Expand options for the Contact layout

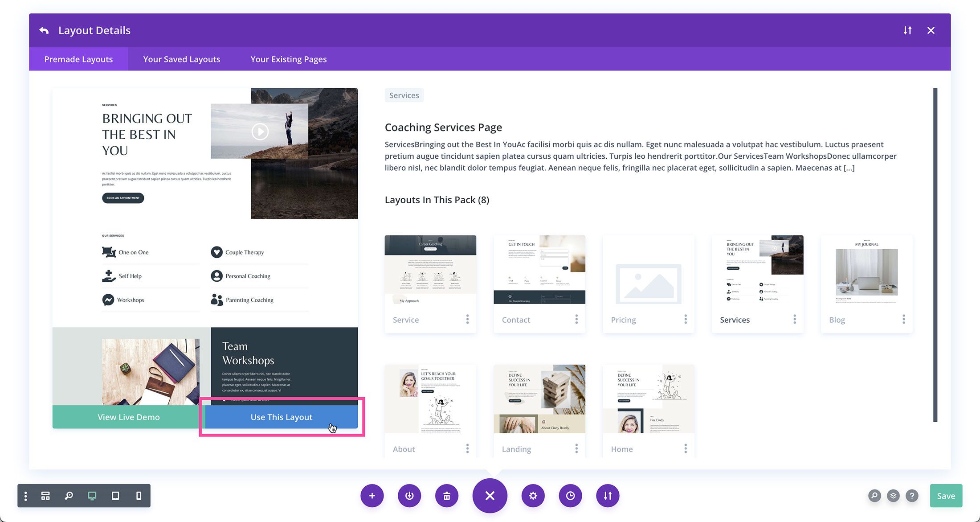pos(577,319)
